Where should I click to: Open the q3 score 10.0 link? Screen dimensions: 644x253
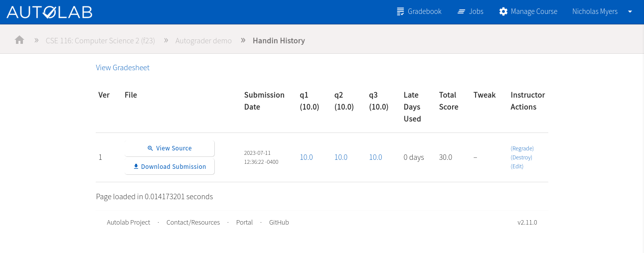pos(375,157)
